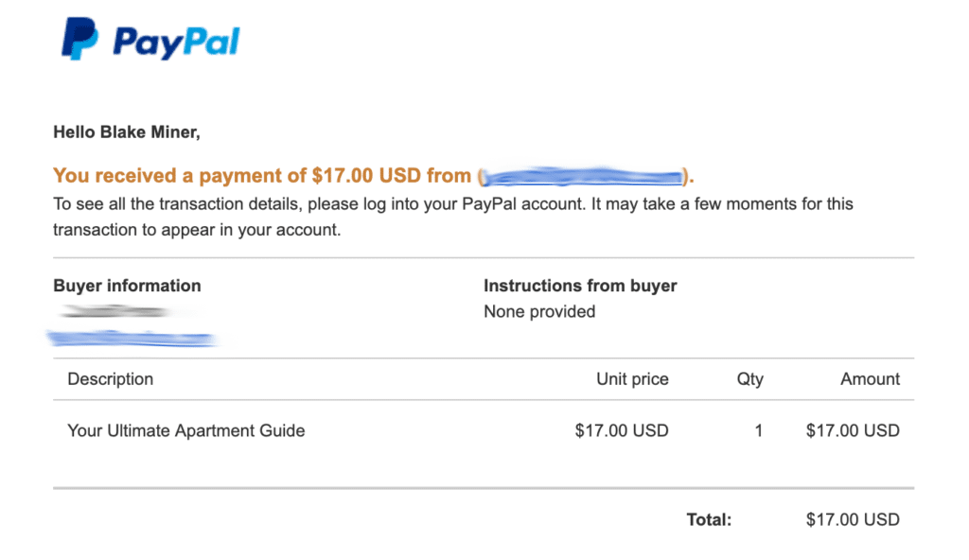The width and height of the screenshot is (969, 560).
Task: Click the Instructions from buyer heading
Action: [580, 286]
